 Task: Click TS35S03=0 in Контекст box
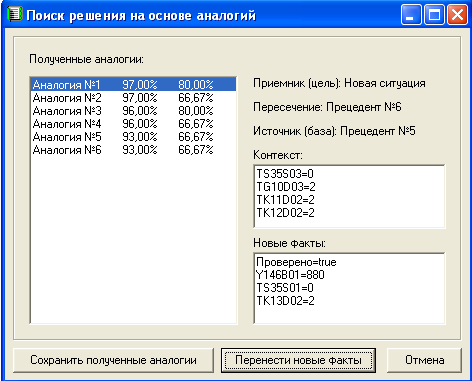pos(285,174)
